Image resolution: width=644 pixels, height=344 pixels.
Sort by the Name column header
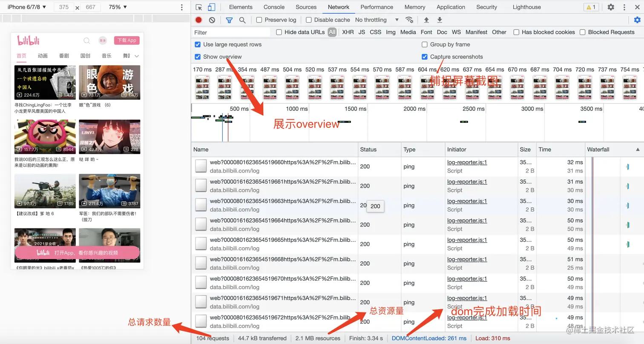point(275,150)
